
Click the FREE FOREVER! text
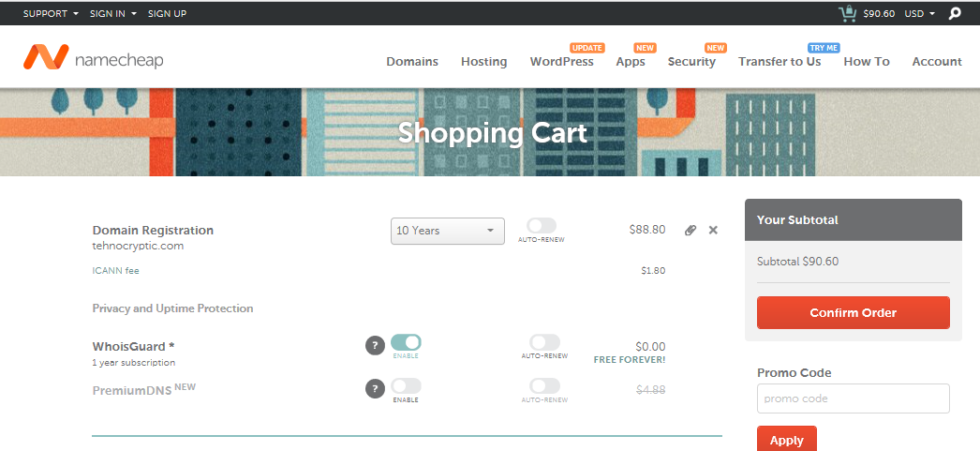pos(630,360)
